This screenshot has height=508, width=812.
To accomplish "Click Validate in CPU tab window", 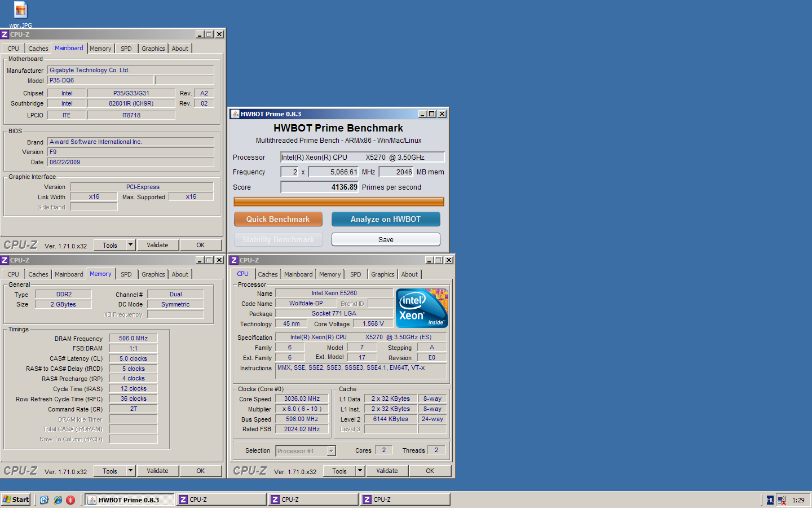I will (387, 471).
